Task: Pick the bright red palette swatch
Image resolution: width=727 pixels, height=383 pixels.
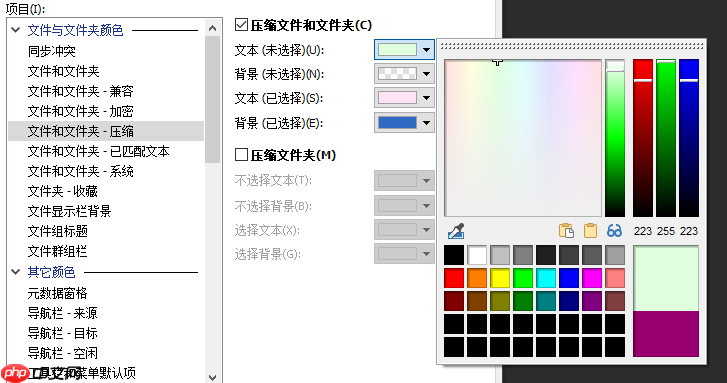Action: coord(454,278)
